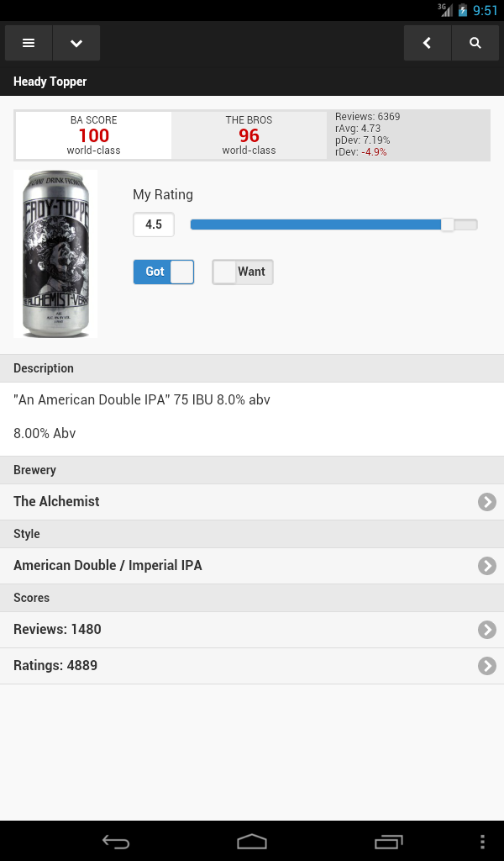The height and width of the screenshot is (861, 504).
Task: Select the BA Score 100 panel
Action: (x=93, y=135)
